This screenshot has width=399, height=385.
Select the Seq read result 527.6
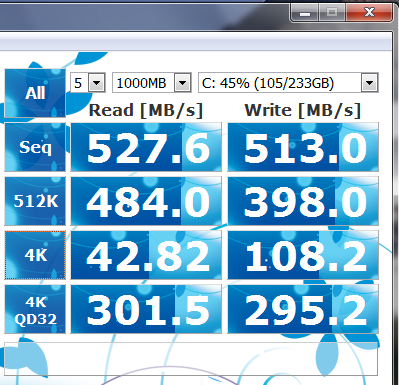146,147
